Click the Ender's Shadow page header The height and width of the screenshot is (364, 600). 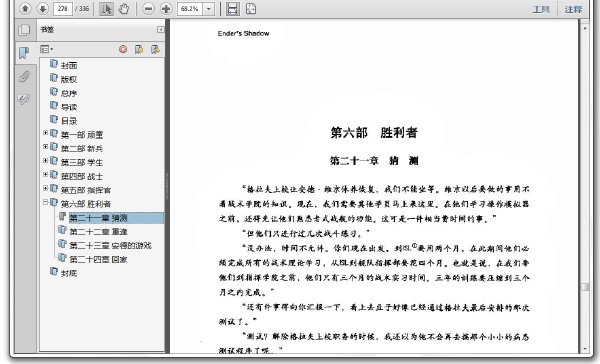[243, 33]
